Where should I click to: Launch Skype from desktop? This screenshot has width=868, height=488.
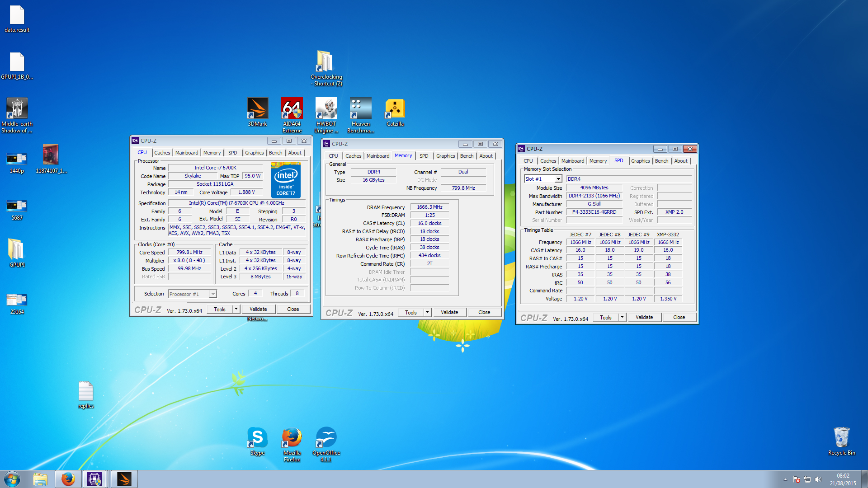point(257,441)
